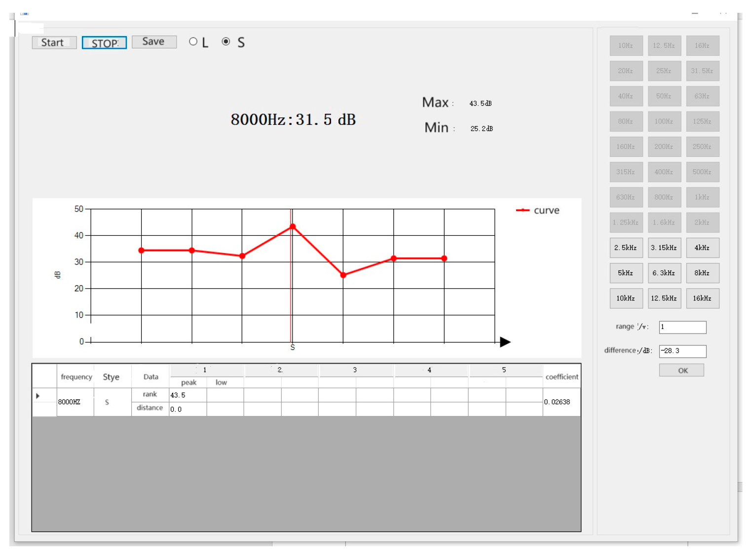
Task: Click the Save button
Action: [153, 42]
